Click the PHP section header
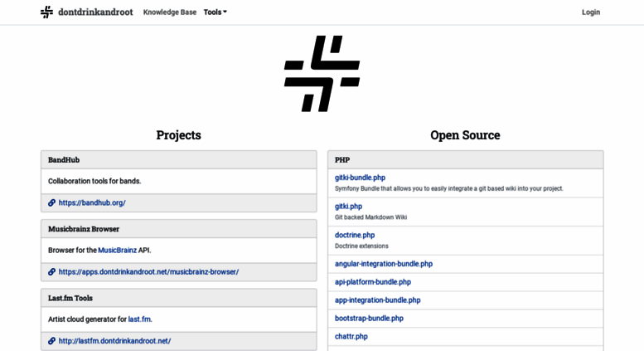The image size is (644, 351). [465, 160]
